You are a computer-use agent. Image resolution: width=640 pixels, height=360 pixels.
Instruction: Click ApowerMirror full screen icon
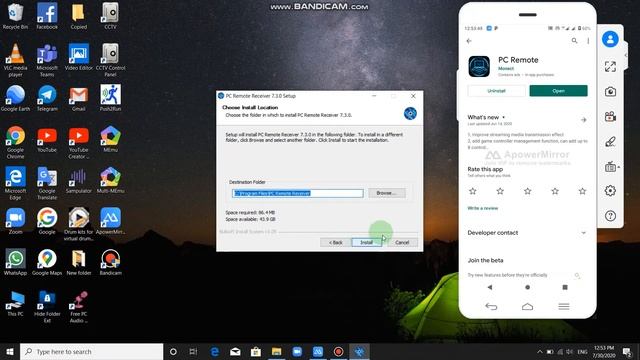[x=610, y=67]
